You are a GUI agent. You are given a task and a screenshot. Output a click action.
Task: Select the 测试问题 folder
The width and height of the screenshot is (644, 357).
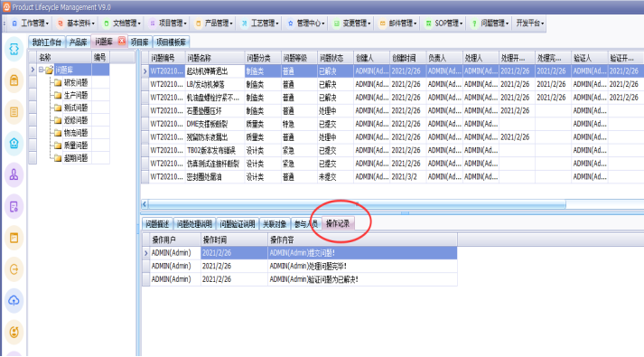[x=76, y=108]
